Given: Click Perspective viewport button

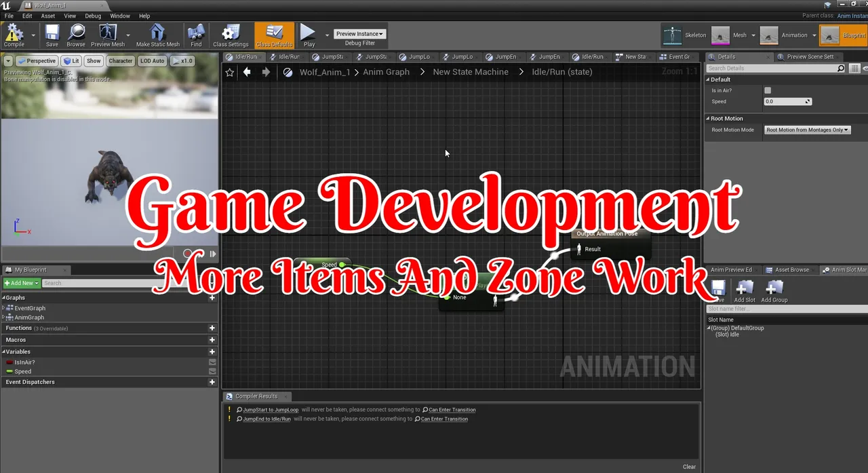Looking at the screenshot, I should tap(37, 61).
